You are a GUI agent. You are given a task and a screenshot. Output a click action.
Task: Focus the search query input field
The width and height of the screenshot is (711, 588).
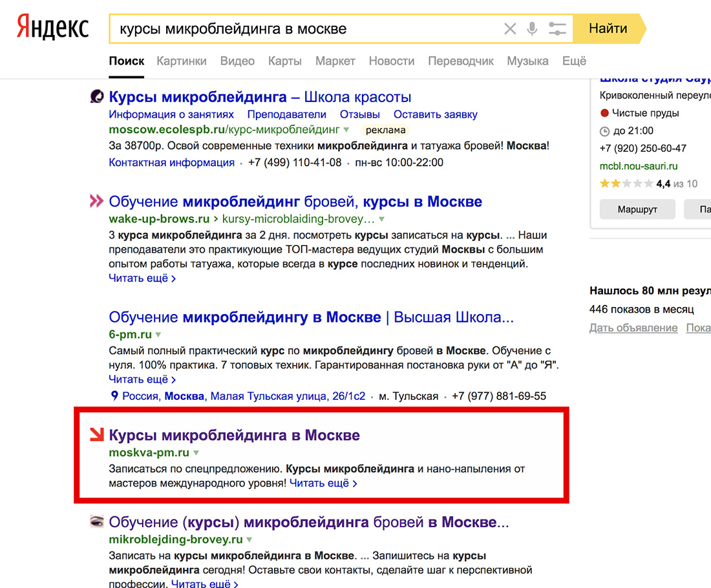pos(308,28)
